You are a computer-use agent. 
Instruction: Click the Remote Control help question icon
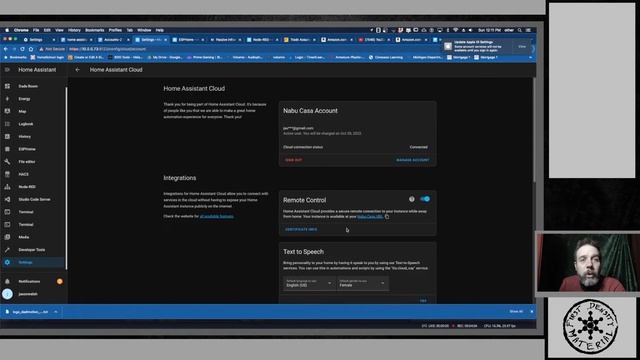[x=411, y=199]
